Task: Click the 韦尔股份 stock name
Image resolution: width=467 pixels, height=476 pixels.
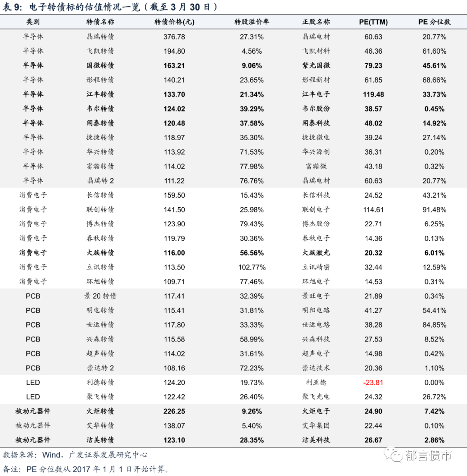Action: (316, 109)
